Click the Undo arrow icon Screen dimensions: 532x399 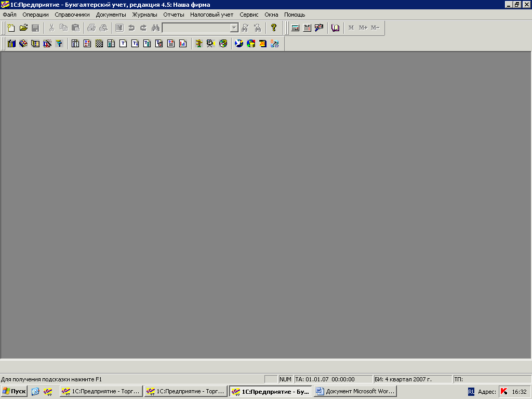(x=131, y=28)
